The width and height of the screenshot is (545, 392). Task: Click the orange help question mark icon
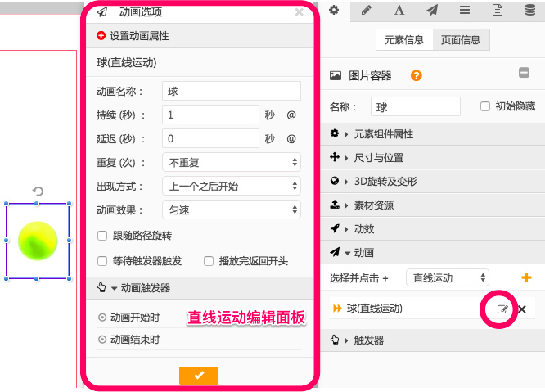tap(417, 75)
